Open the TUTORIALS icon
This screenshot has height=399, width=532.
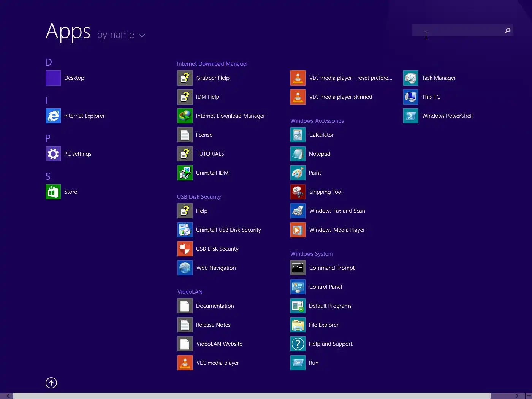185,154
